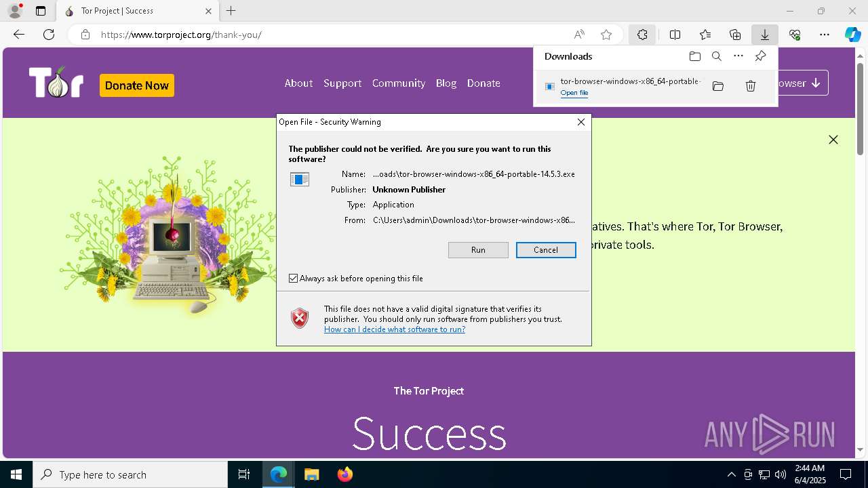The image size is (868, 488).
Task: Click the Read aloud icon
Action: (x=579, y=35)
